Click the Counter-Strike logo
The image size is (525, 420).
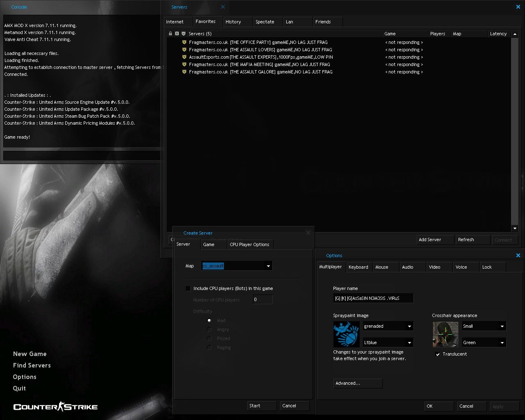tap(55, 406)
